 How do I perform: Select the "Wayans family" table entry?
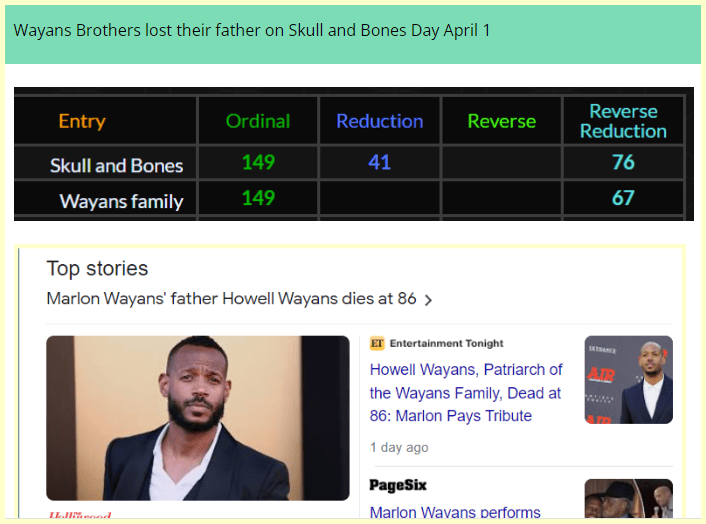pyautogui.click(x=121, y=201)
